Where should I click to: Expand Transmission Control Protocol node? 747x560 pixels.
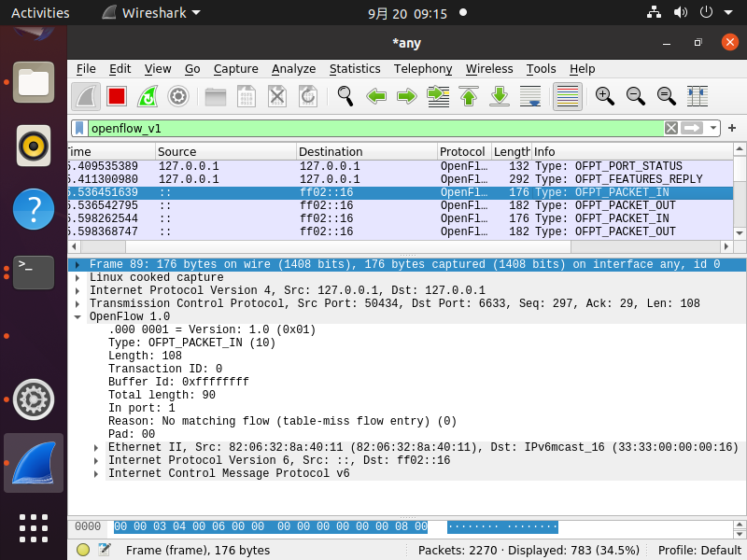(78, 304)
